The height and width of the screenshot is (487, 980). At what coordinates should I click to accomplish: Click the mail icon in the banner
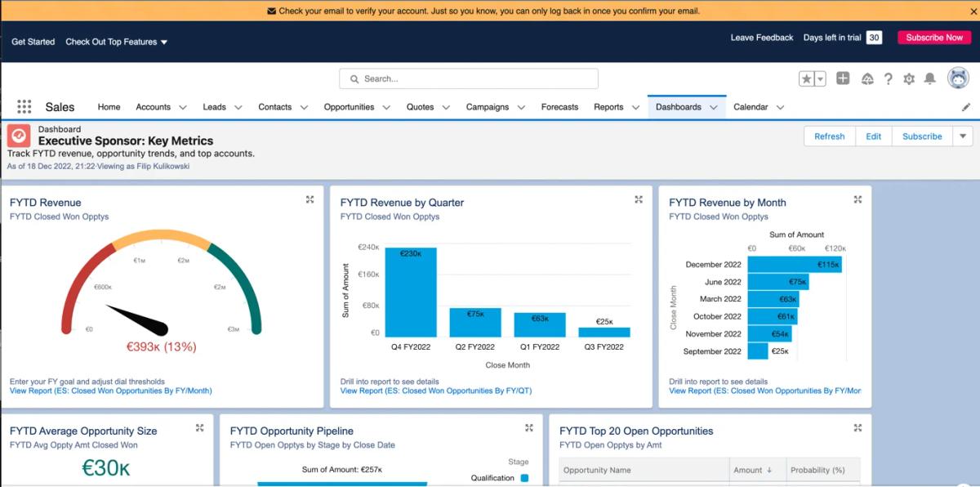pyautogui.click(x=271, y=11)
